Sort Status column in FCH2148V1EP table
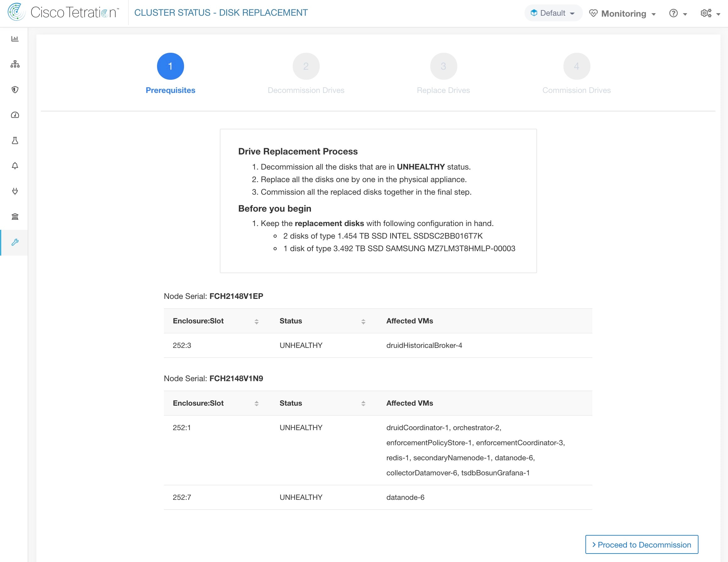 point(363,321)
